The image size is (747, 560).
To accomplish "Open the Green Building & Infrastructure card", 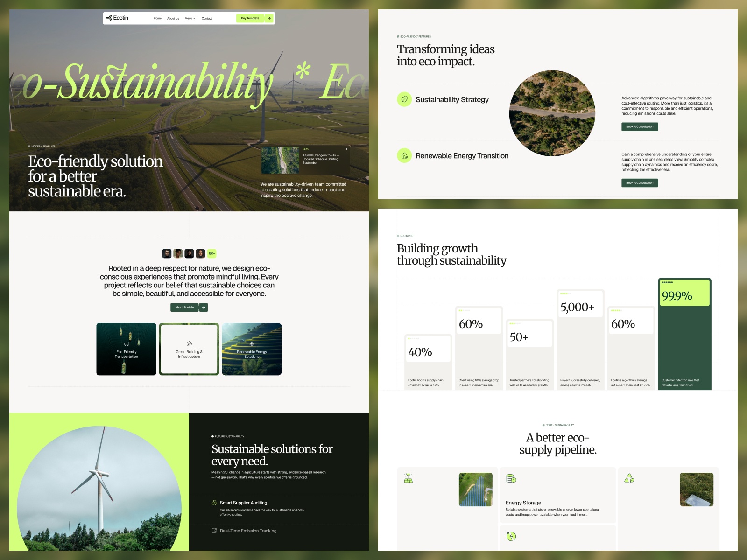I will 189,349.
